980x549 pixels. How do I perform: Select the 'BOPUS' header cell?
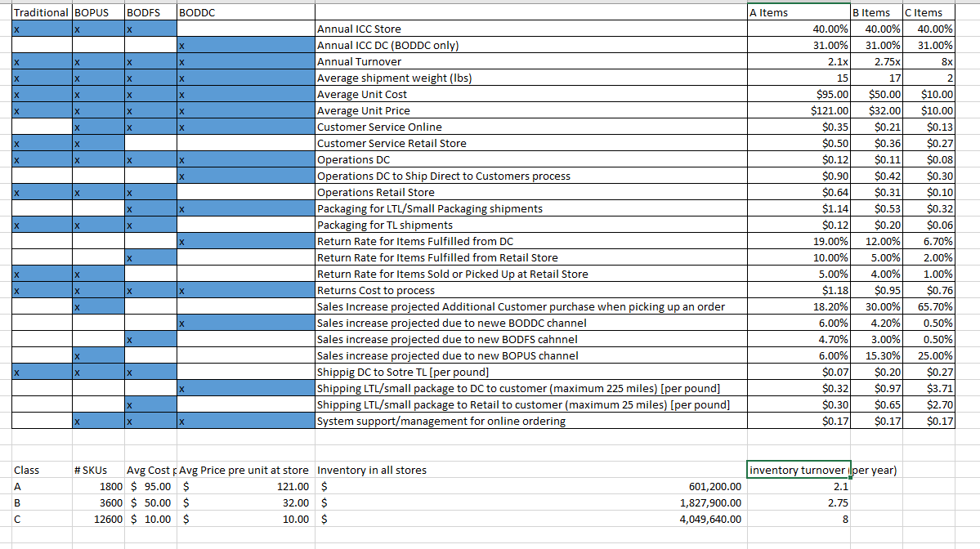pyautogui.click(x=99, y=12)
